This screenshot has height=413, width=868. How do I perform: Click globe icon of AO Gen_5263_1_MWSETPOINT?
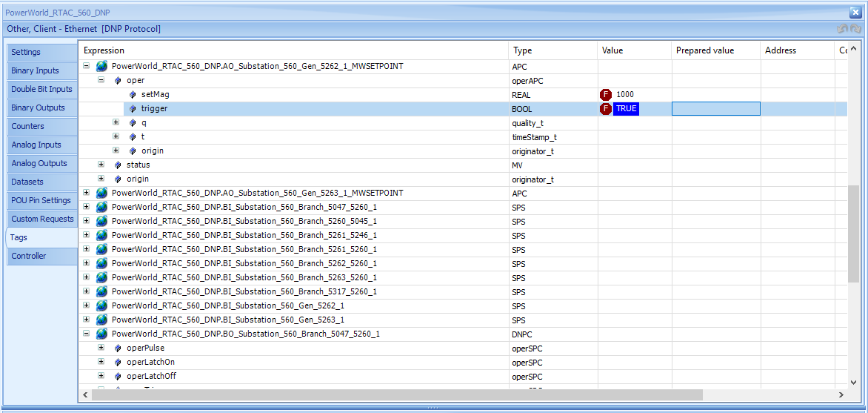coord(102,193)
